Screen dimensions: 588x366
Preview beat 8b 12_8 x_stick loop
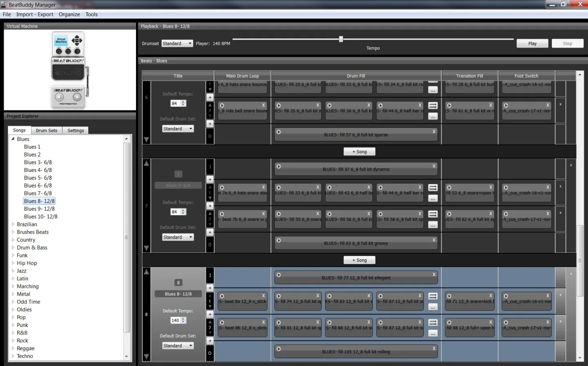click(x=222, y=323)
